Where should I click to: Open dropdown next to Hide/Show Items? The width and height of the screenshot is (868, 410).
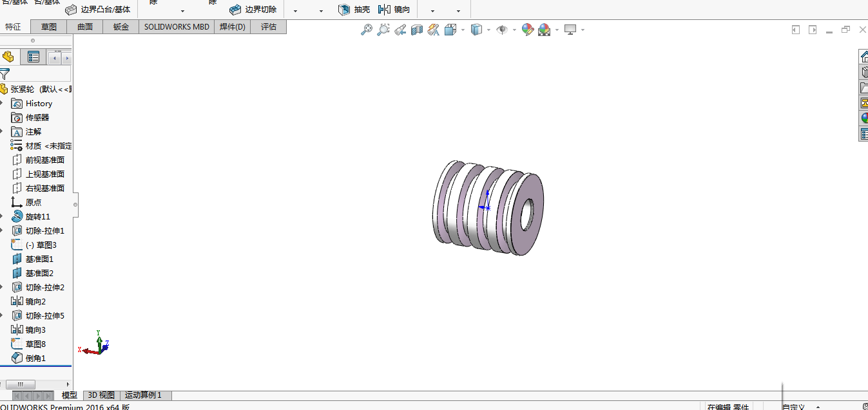(x=514, y=30)
